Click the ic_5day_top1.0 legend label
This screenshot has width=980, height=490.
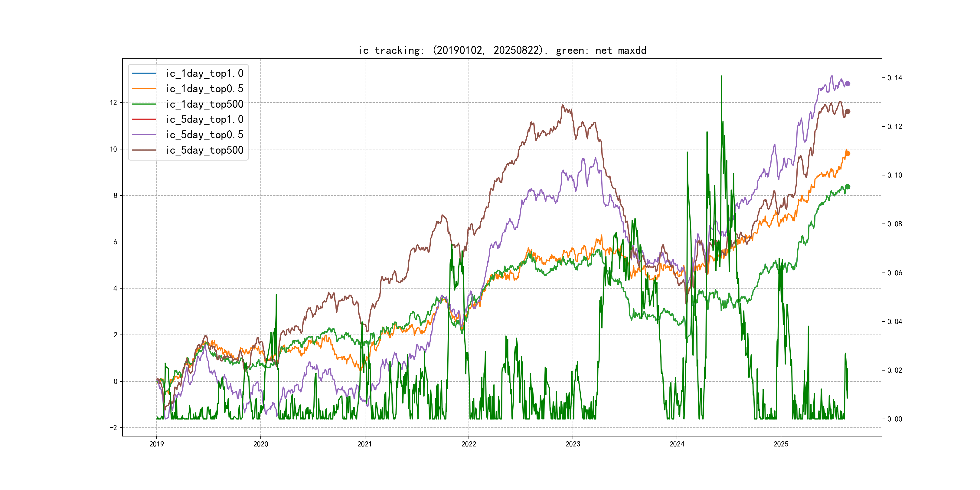[x=204, y=119]
